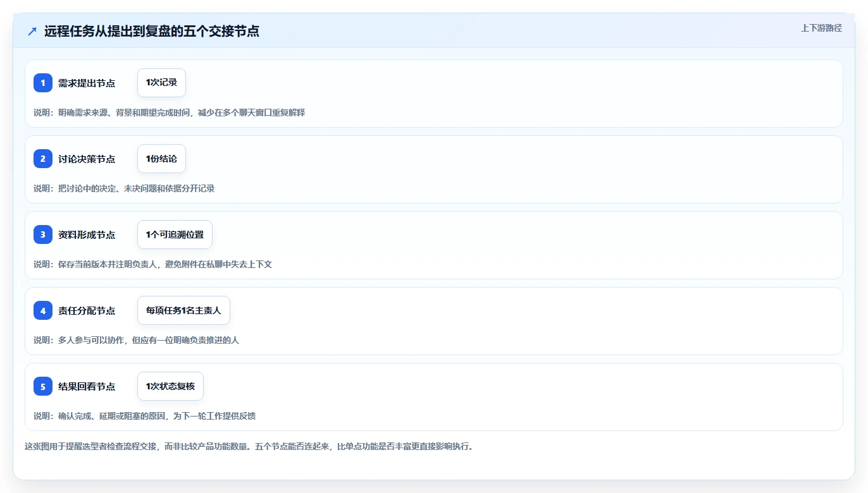This screenshot has width=868, height=493.
Task: Click the 1个可追溯位置 pill
Action: tap(175, 234)
